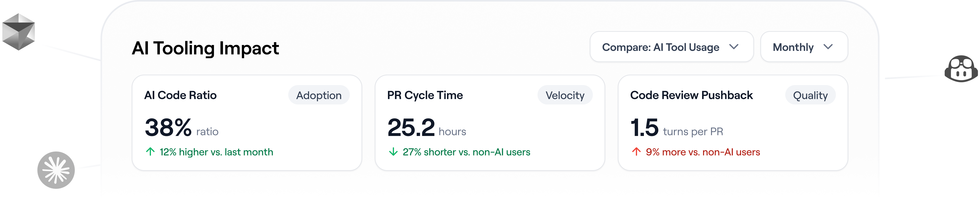Click the red up arrow in Code Review Pushback
This screenshot has width=980, height=202.
point(636,152)
